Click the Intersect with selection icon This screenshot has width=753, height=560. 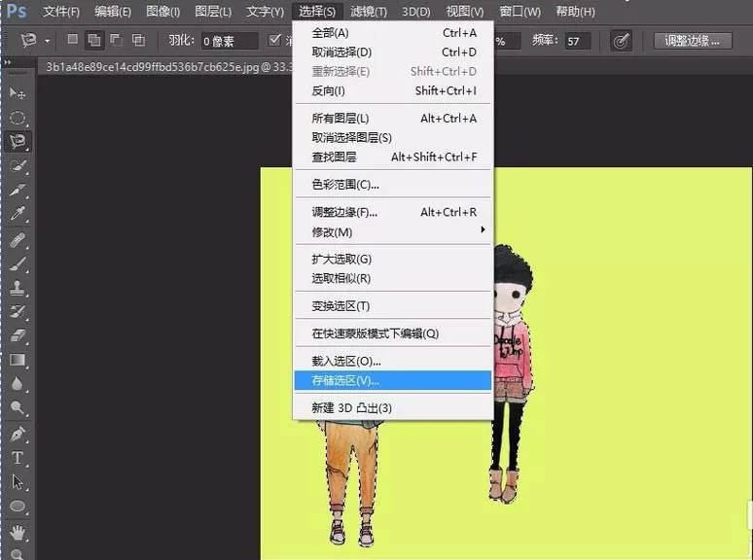[138, 39]
